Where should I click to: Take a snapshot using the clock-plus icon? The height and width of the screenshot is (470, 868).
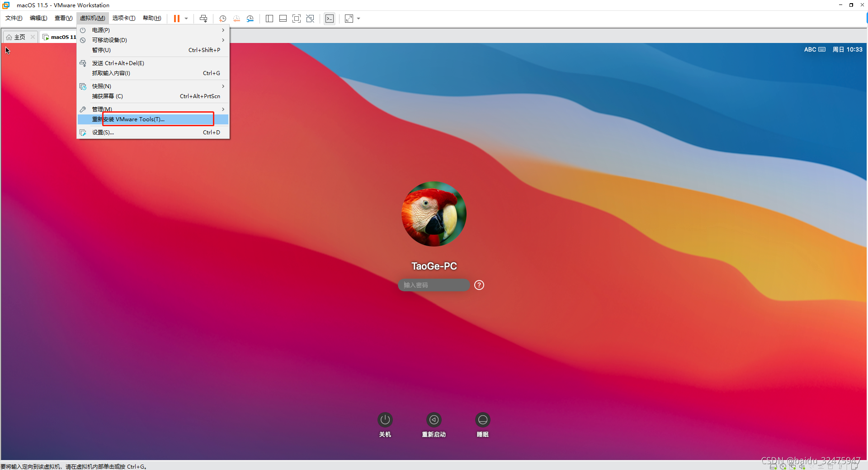pos(222,19)
